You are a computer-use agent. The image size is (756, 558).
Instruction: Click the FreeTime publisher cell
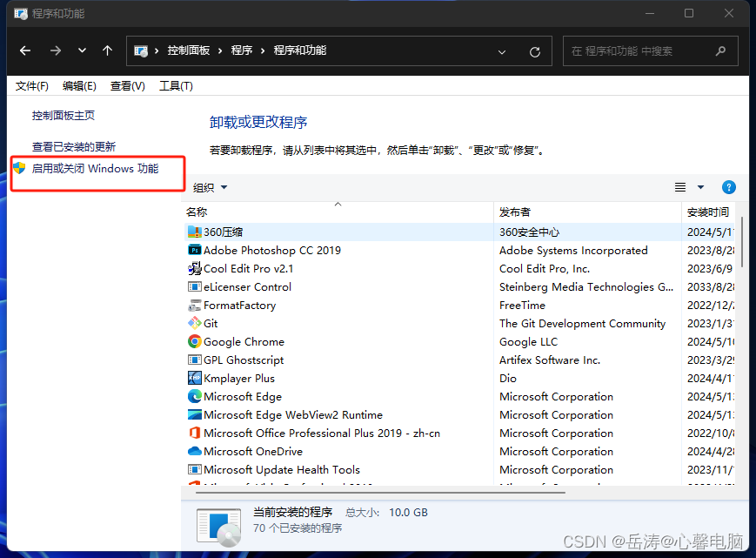(522, 306)
